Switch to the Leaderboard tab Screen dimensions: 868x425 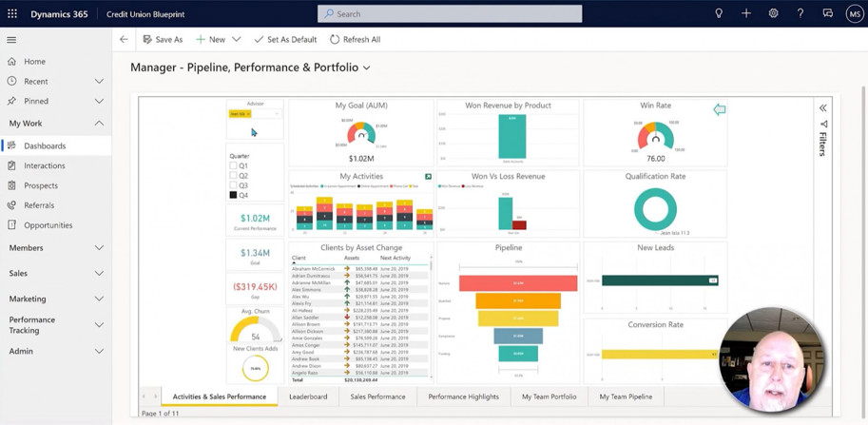click(x=308, y=396)
